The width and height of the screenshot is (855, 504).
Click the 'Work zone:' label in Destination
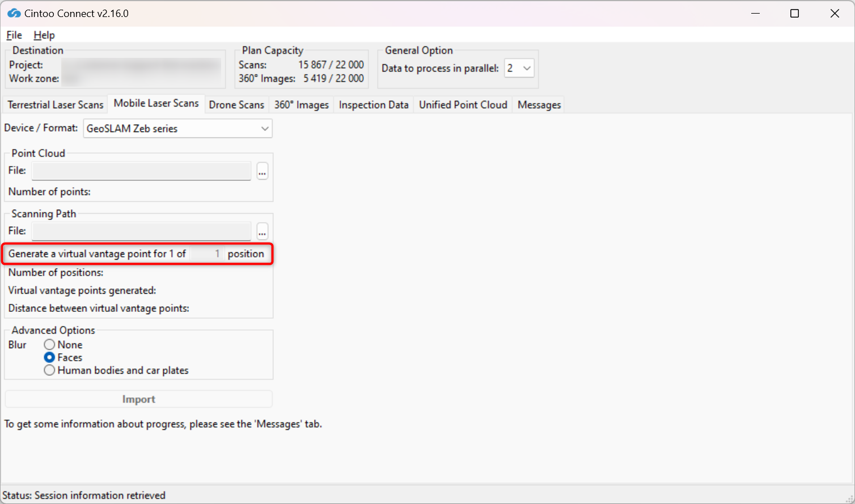tap(34, 78)
